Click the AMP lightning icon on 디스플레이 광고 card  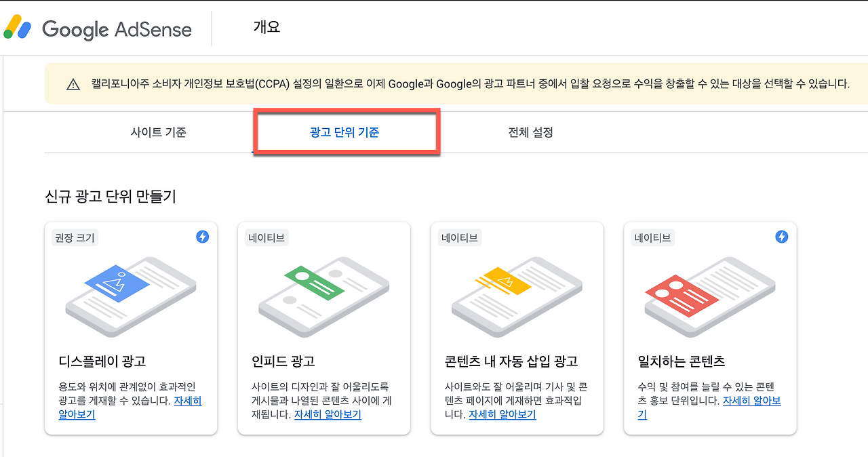[202, 237]
